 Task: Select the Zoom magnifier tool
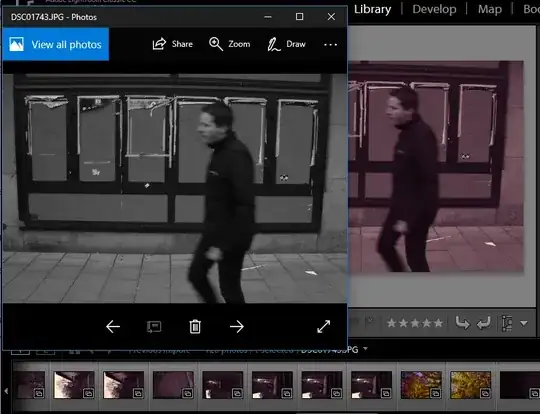click(x=229, y=44)
